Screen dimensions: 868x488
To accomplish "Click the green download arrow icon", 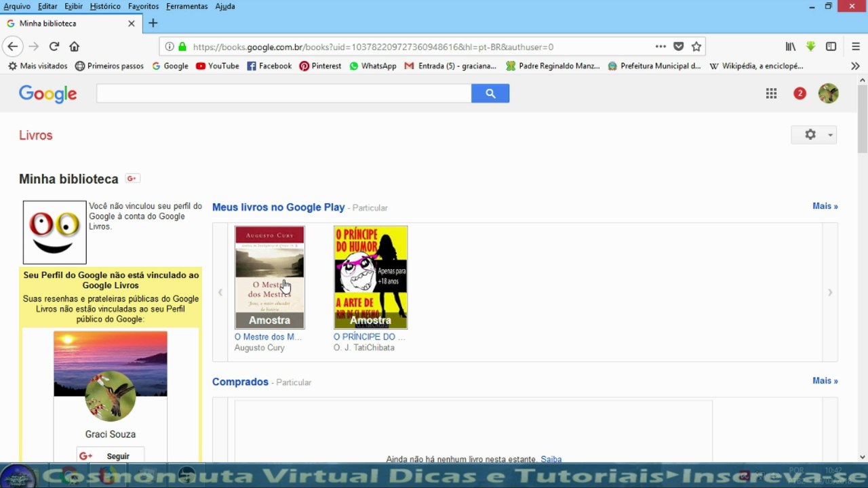I will point(810,47).
